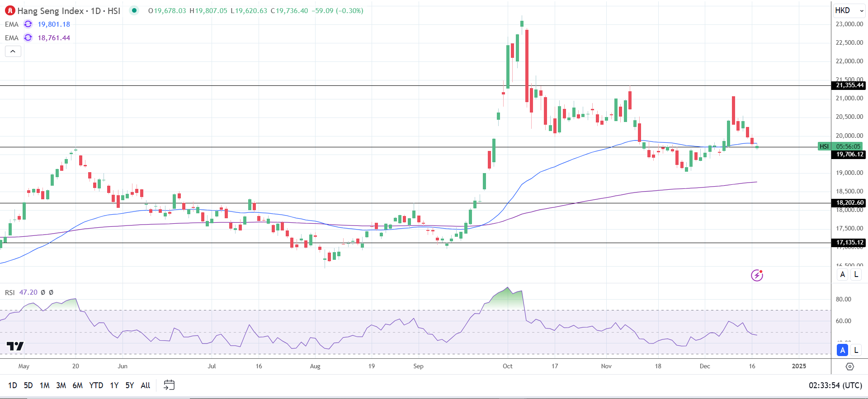Open chart time axis settings gear

pyautogui.click(x=850, y=366)
